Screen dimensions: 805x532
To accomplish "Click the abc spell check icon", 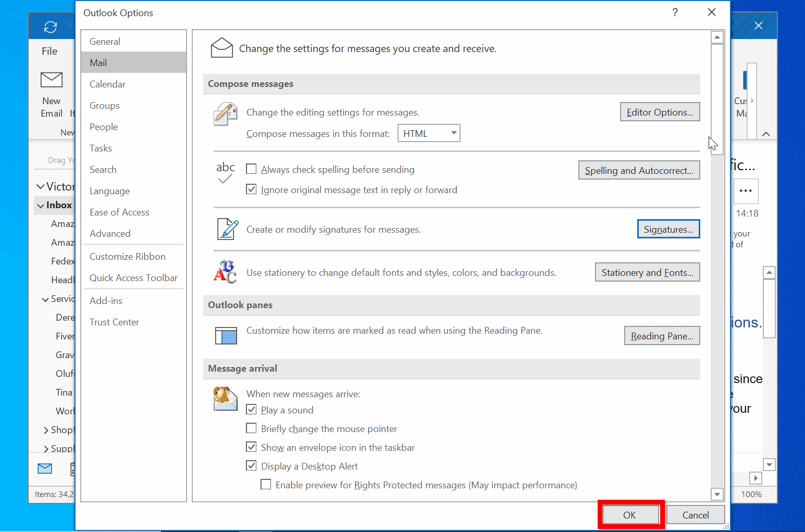I will pyautogui.click(x=225, y=173).
